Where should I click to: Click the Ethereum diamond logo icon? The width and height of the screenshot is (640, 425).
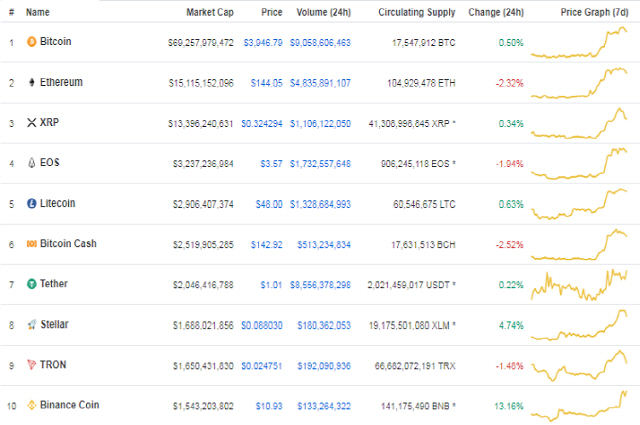coord(31,82)
